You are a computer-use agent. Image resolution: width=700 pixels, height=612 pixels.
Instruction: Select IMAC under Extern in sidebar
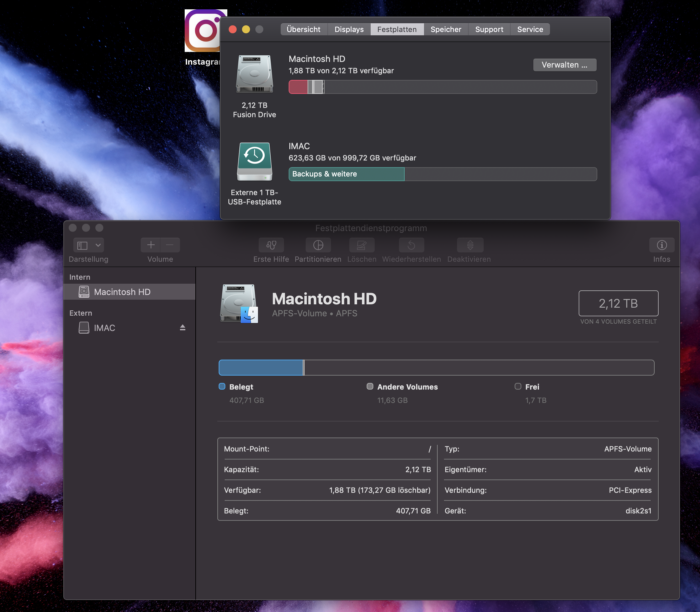coord(104,328)
